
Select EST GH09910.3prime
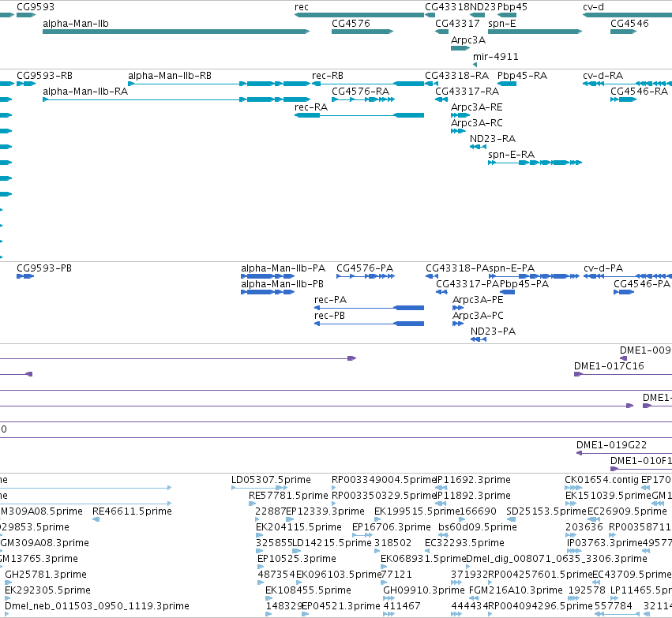[424, 590]
